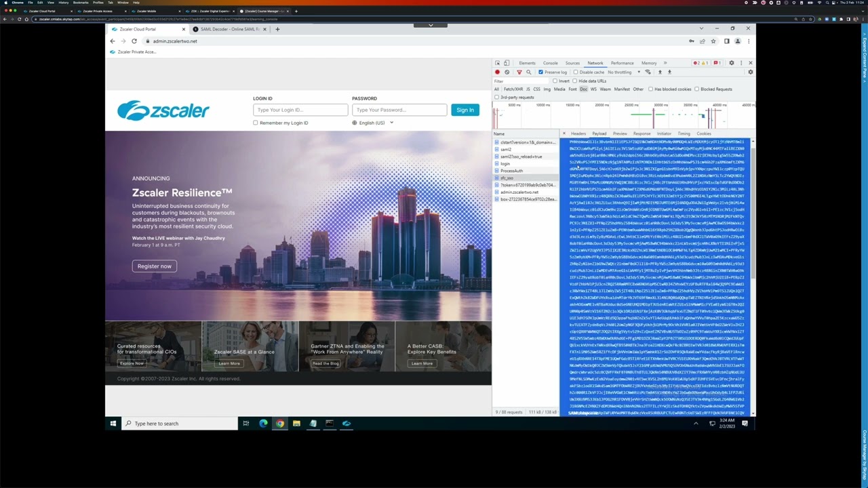Click the errors and warnings counter badge
This screenshot has height=488, width=868.
(701, 63)
